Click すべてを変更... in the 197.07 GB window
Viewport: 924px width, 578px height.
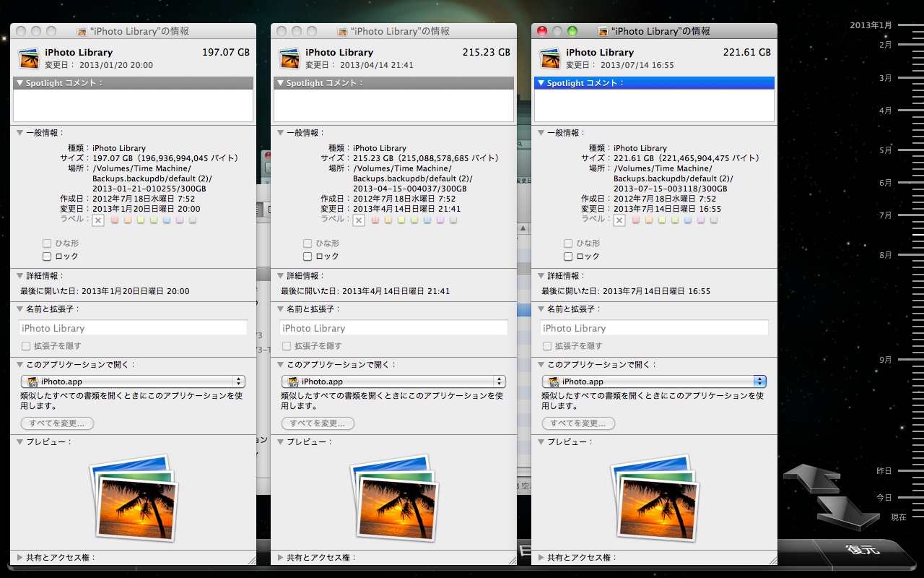(x=57, y=423)
